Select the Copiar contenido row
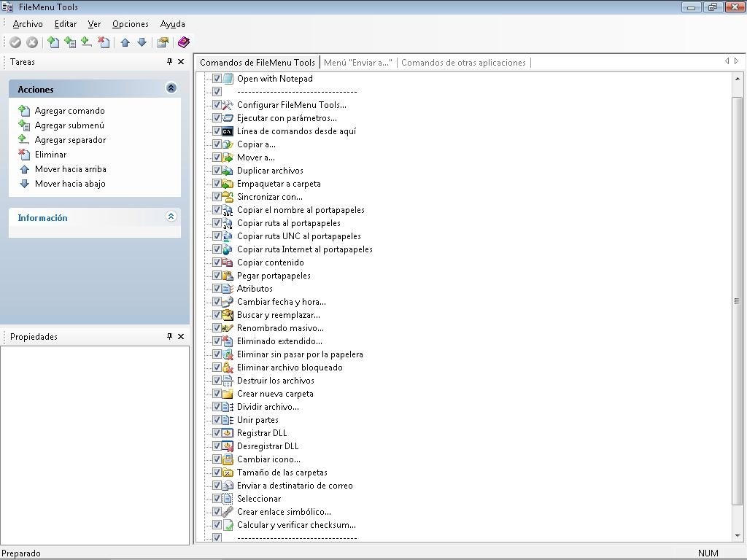Screen dimensions: 747x560 coord(270,262)
